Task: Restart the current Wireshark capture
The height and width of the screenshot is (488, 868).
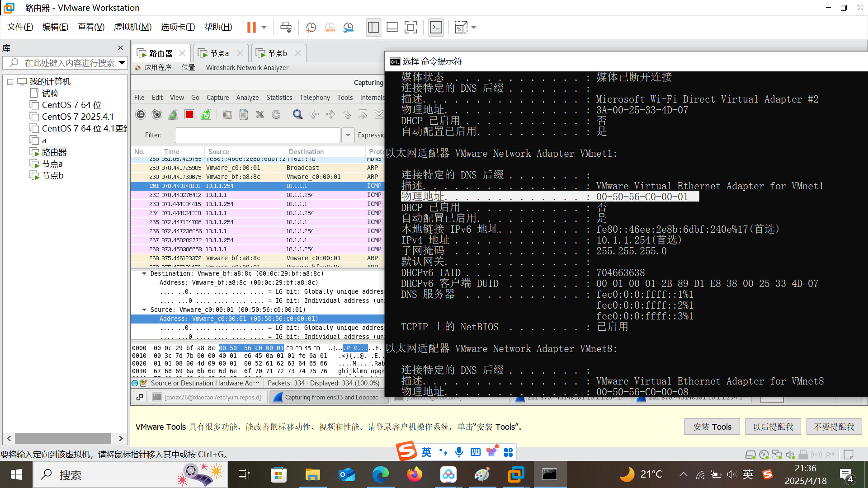Action: tap(206, 115)
